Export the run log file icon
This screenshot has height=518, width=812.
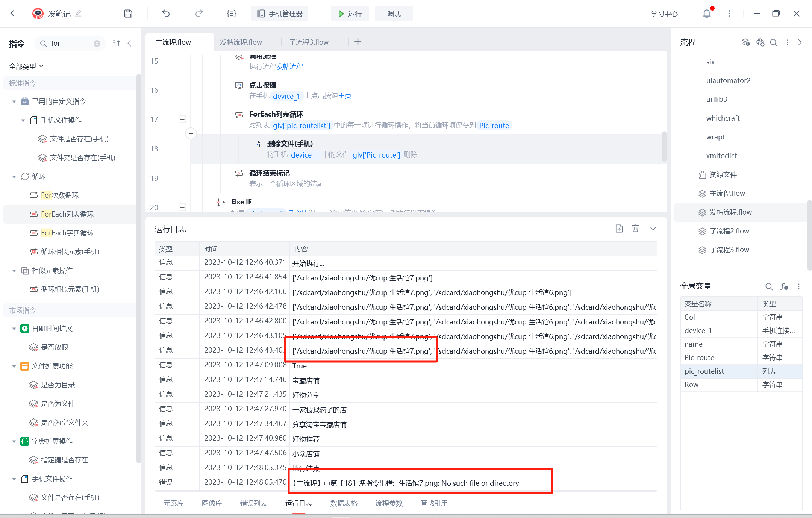pyautogui.click(x=619, y=228)
